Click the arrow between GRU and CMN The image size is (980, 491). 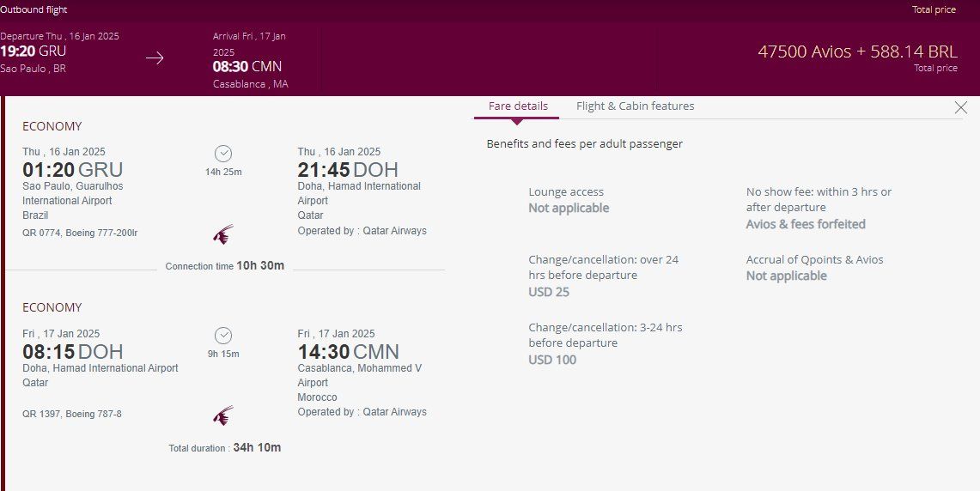[155, 58]
